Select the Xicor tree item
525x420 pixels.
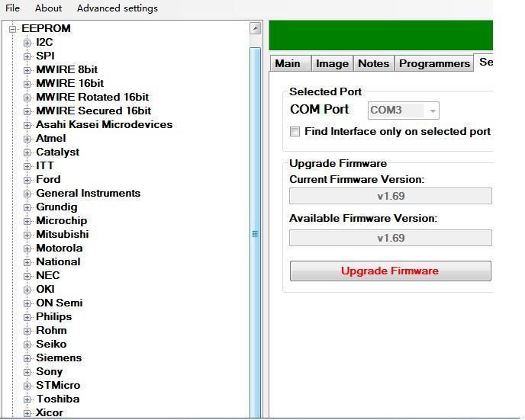point(49,412)
